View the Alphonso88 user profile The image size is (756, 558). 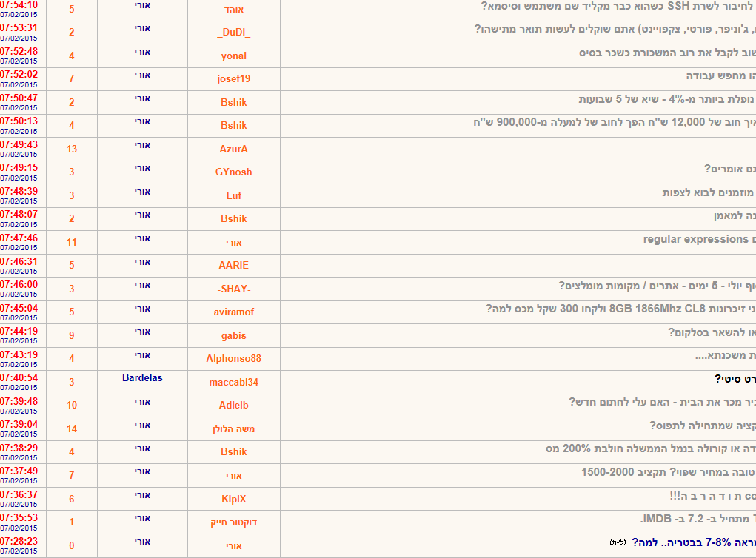[233, 359]
